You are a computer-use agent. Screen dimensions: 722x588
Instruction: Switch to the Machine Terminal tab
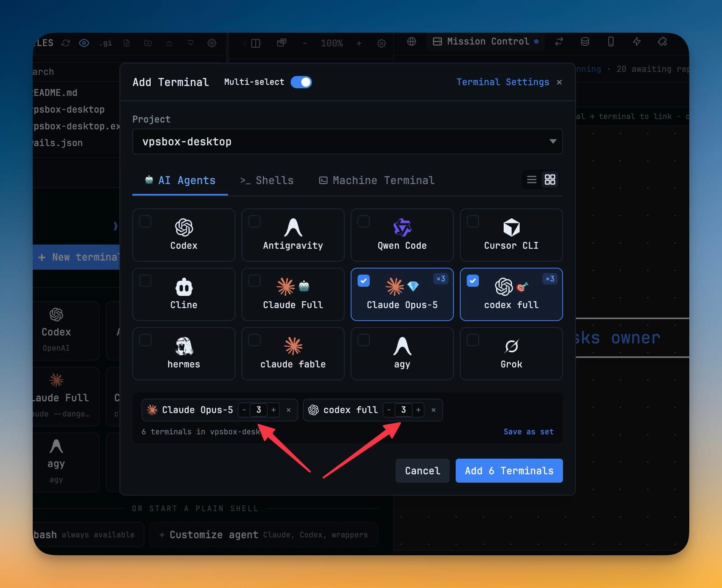pyautogui.click(x=377, y=180)
